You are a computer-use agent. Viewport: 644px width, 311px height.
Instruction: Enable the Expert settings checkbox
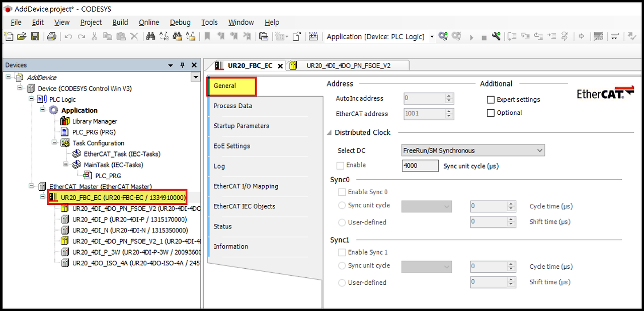491,100
